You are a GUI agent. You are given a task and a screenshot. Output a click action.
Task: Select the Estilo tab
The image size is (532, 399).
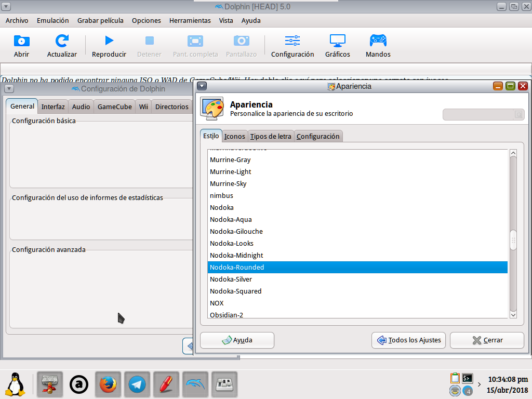pos(211,136)
